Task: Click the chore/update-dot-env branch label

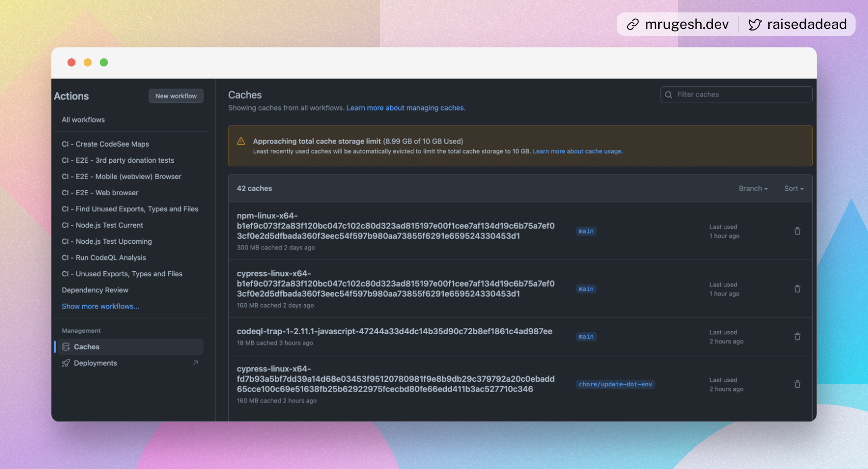Action: click(x=615, y=384)
